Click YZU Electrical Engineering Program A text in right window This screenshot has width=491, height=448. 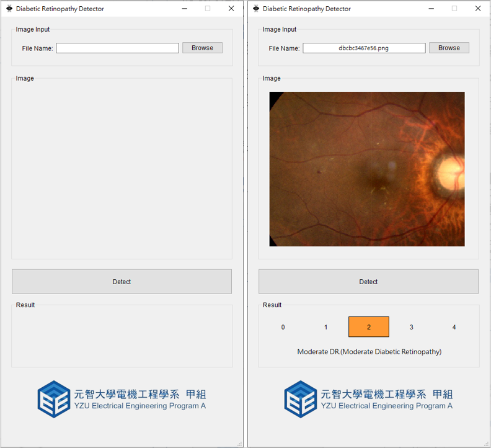coord(387,406)
